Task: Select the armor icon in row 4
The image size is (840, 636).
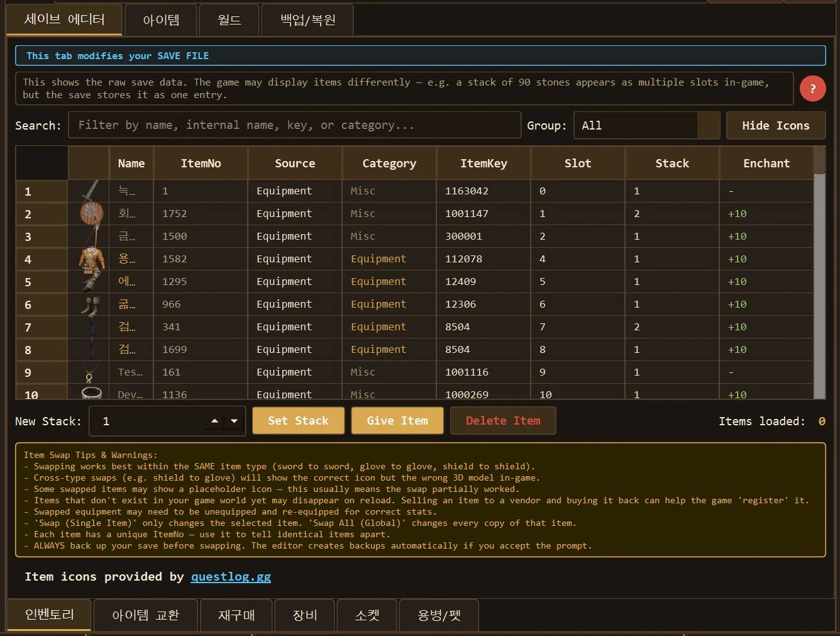Action: (91, 259)
